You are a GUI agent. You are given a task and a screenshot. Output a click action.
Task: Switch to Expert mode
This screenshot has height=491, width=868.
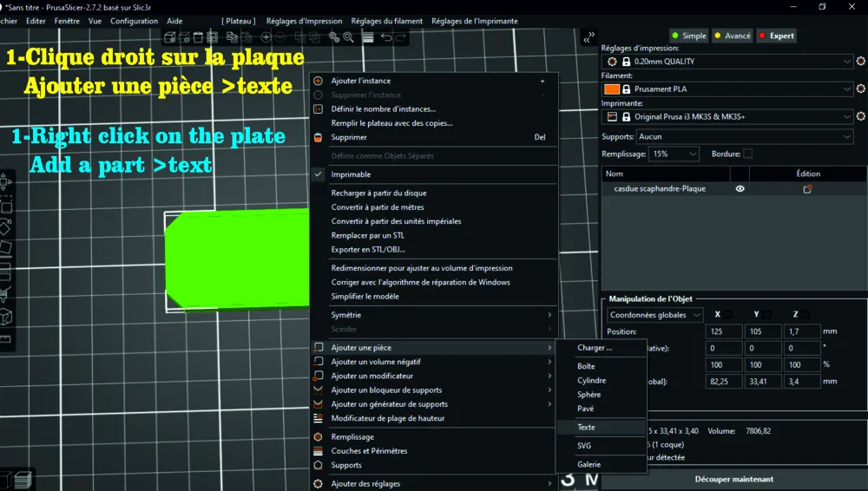pyautogui.click(x=777, y=36)
